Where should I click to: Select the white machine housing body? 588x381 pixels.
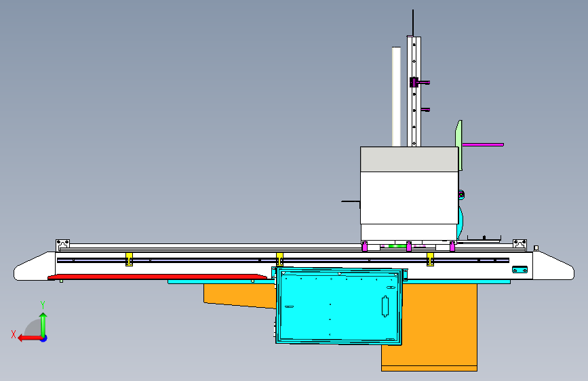point(409,198)
